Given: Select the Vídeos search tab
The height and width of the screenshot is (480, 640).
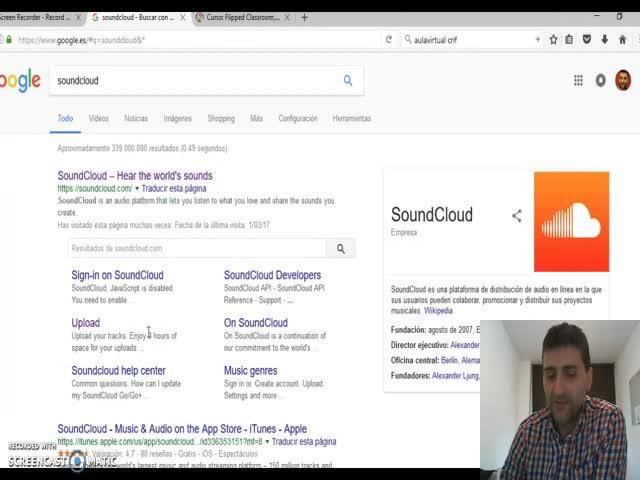Looking at the screenshot, I should (x=98, y=118).
